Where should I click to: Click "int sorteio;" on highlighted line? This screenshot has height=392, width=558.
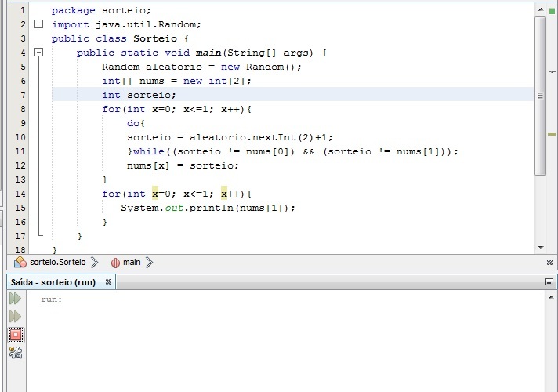[139, 95]
